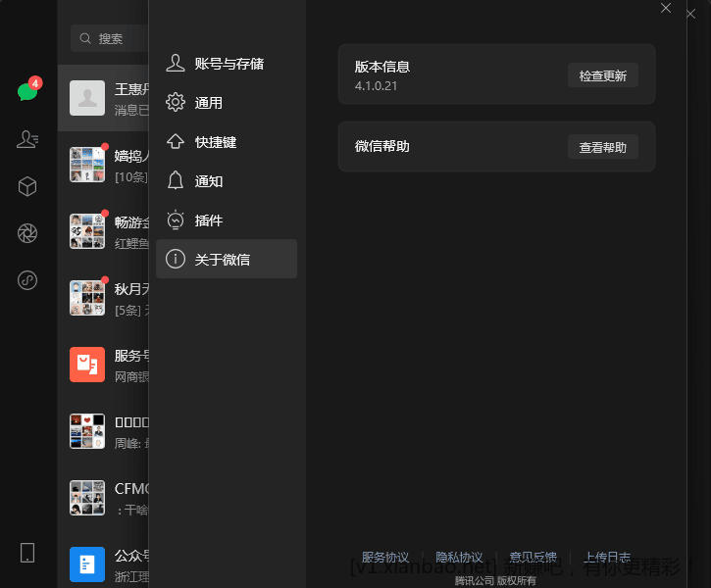Click the lightbulb icon beside 插件
The width and height of the screenshot is (711, 588).
point(175,220)
